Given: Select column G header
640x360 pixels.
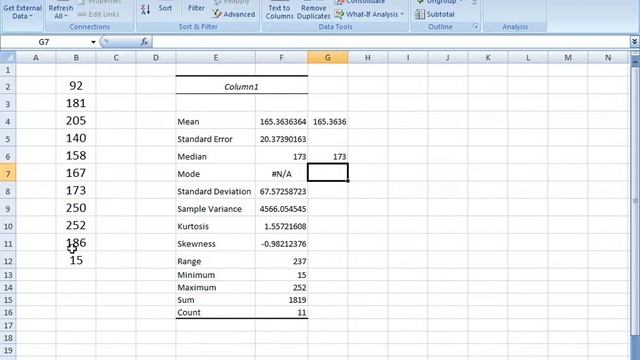Looking at the screenshot, I should [328, 58].
